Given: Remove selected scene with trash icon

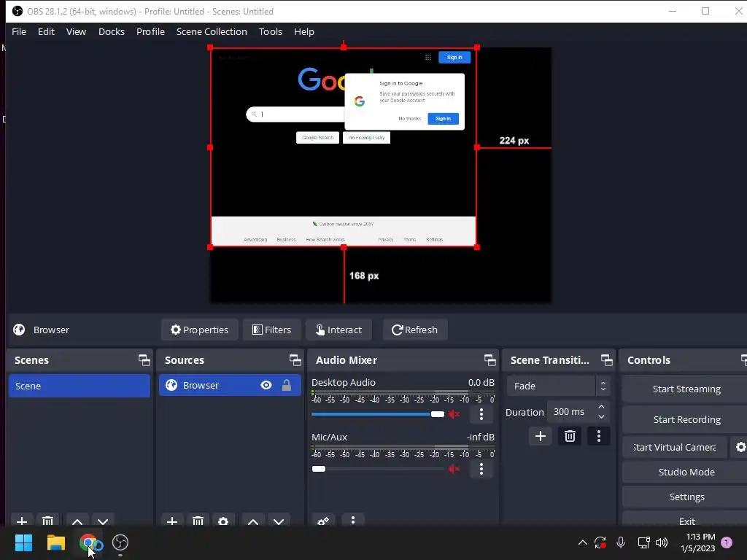Looking at the screenshot, I should click(x=47, y=521).
